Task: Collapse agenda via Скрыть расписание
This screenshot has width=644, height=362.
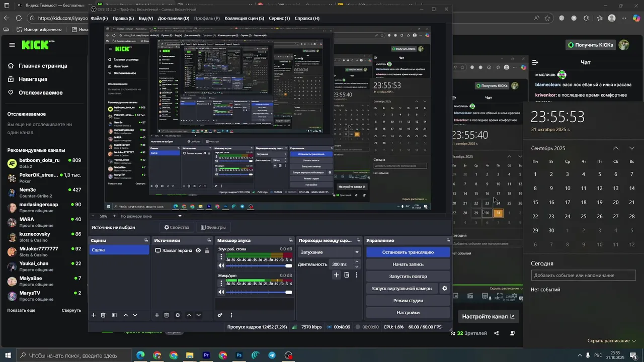Action: (x=611, y=341)
